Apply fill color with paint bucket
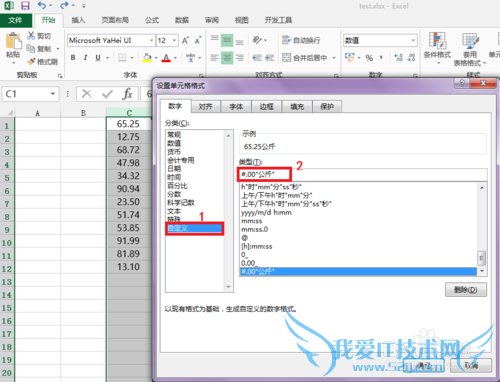 [x=147, y=58]
